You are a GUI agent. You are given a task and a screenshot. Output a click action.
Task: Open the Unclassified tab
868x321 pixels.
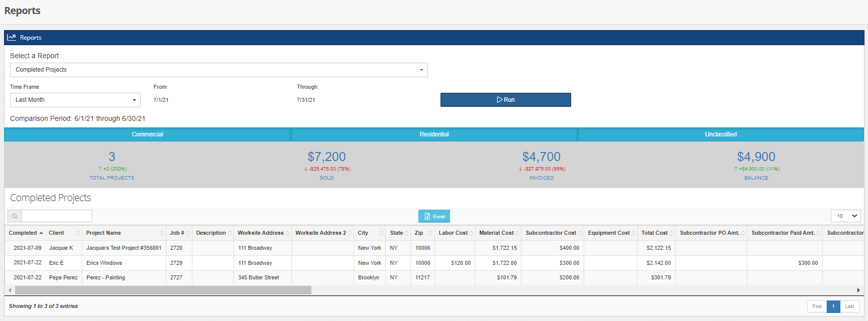tap(720, 134)
